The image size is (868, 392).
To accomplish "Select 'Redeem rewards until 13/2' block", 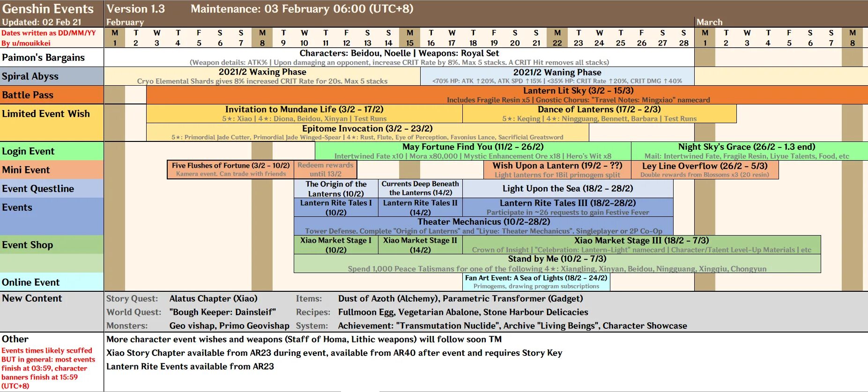I will [326, 170].
